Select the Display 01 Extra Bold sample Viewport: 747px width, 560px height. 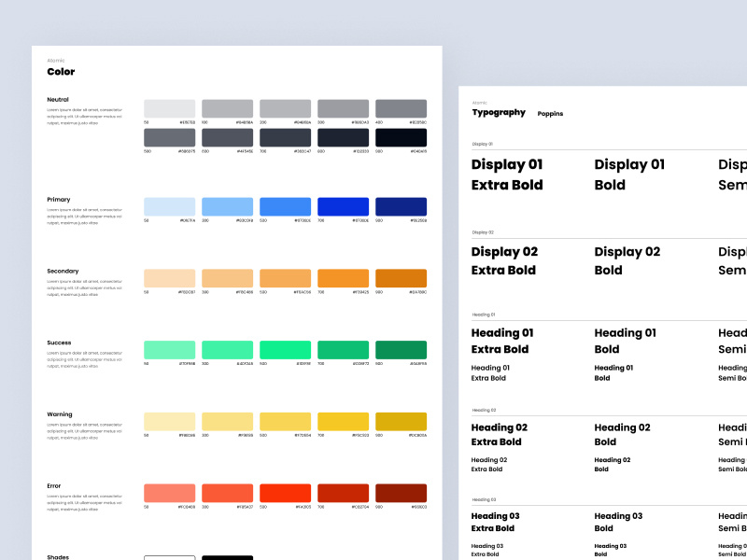click(x=507, y=175)
